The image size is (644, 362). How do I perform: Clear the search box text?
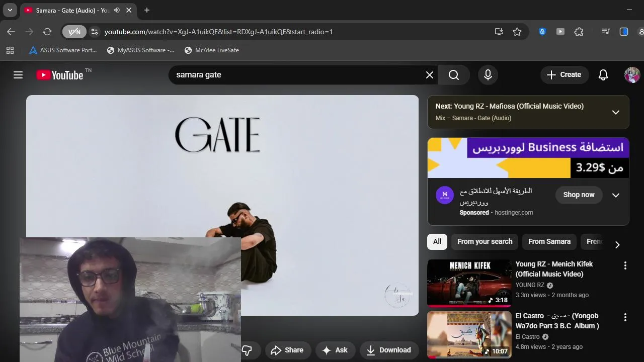(430, 75)
